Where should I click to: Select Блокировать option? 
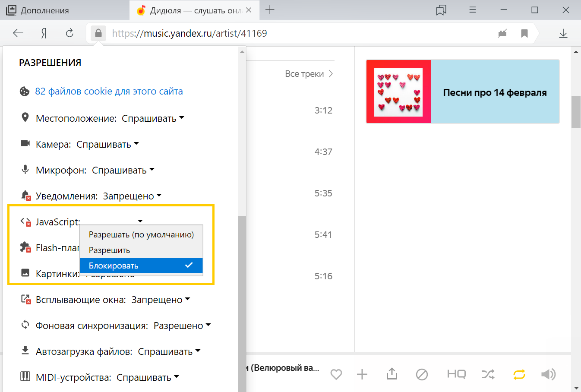point(141,266)
